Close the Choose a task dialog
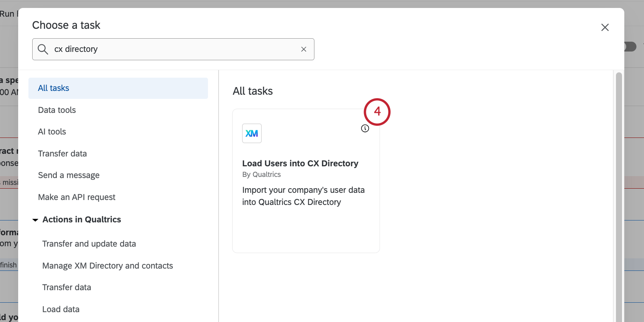The height and width of the screenshot is (322, 644). [x=605, y=27]
